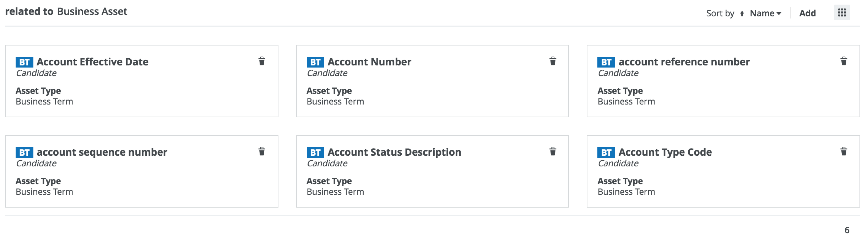The image size is (868, 246).
Task: Delete the Account Effective Date card
Action: pyautogui.click(x=262, y=61)
